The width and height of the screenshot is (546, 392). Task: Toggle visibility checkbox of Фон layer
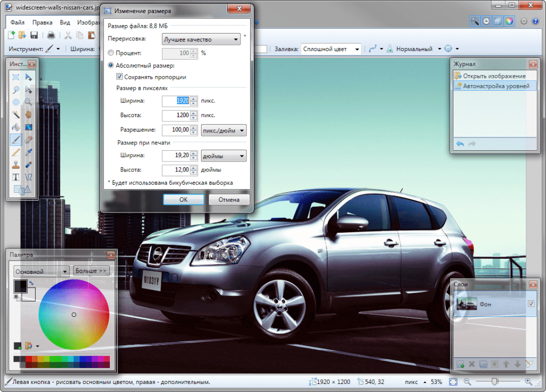(x=531, y=304)
